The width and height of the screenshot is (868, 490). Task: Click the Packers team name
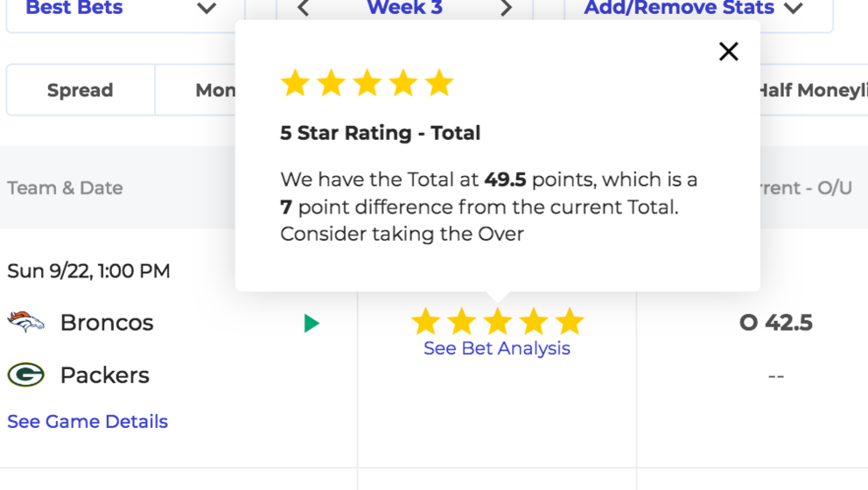tap(105, 375)
